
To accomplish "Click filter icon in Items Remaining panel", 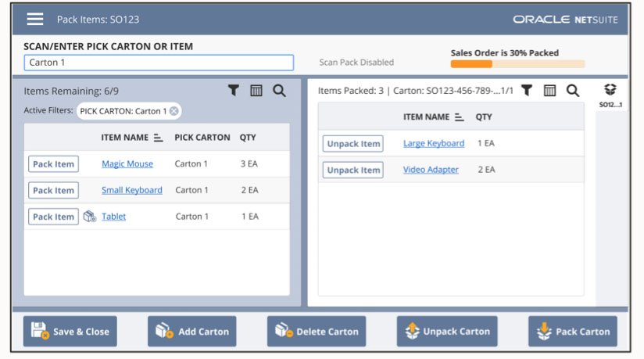I will click(x=233, y=91).
